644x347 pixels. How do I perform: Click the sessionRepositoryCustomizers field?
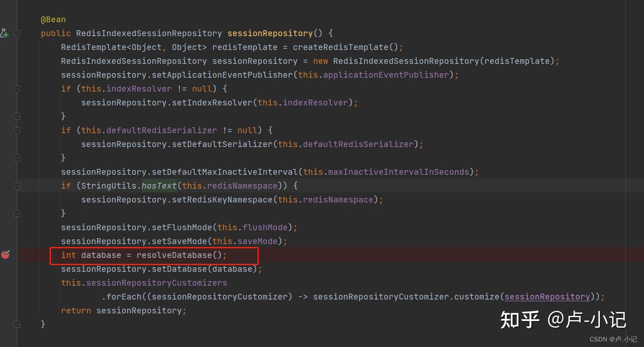tap(157, 283)
